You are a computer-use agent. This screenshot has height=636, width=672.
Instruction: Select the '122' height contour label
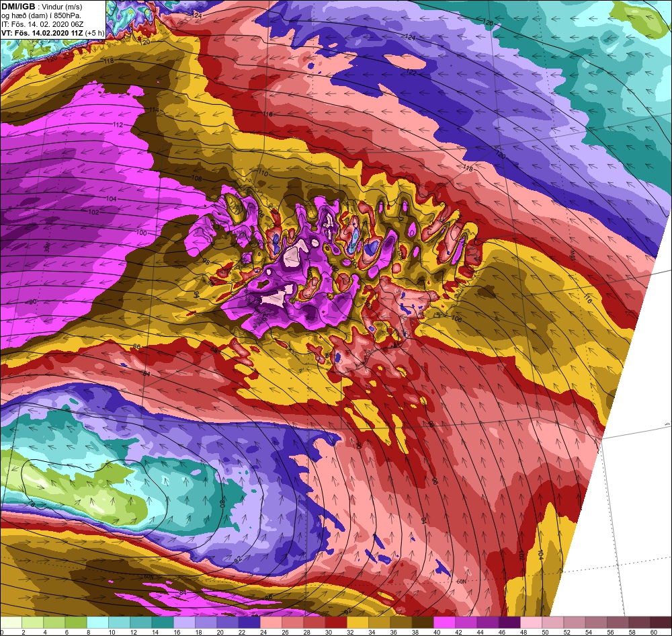(411, 73)
